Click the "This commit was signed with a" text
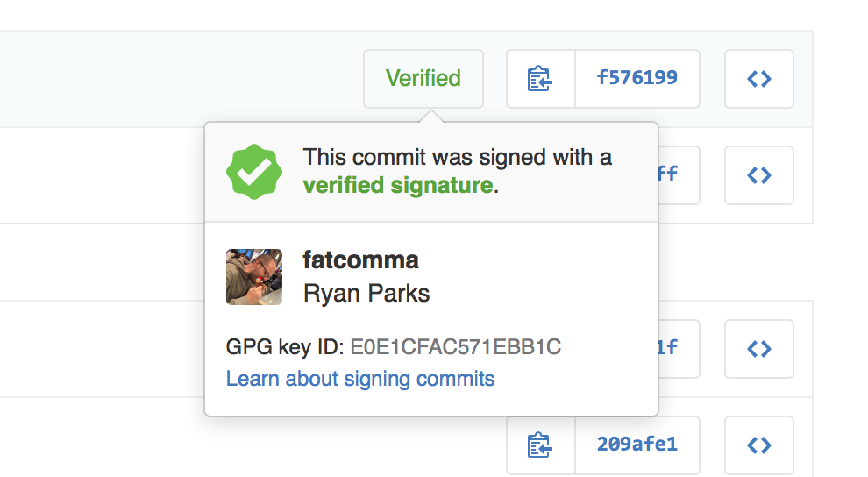The height and width of the screenshot is (477, 868). [457, 158]
